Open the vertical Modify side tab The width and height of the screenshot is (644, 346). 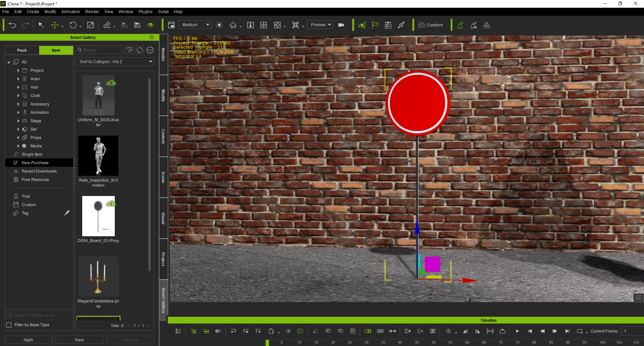click(163, 96)
